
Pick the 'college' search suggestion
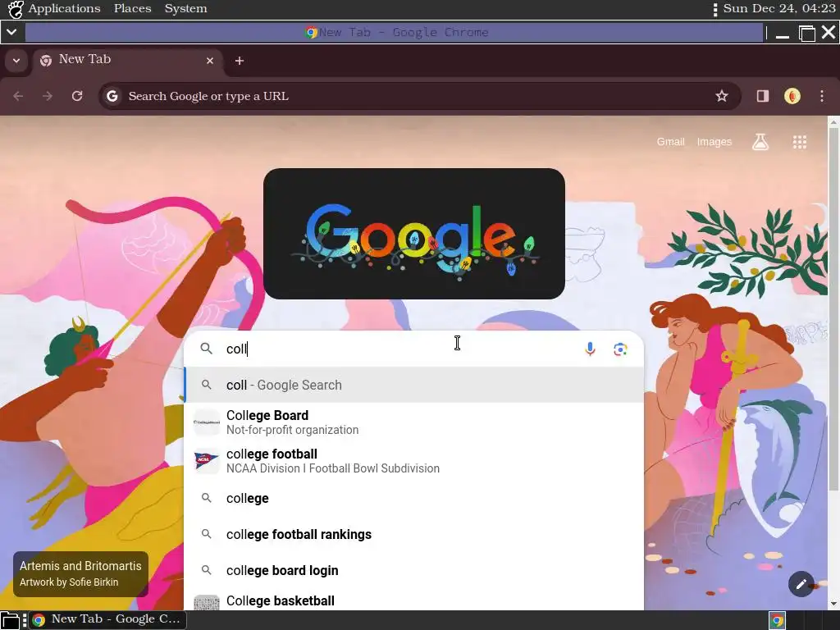pyautogui.click(x=414, y=498)
